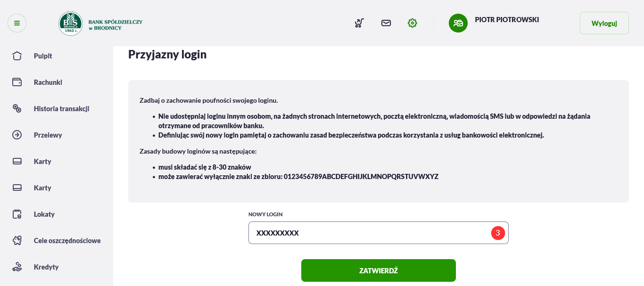Viewport: 644px width, 286px height.
Task: Click the Przelewy arrow icon
Action: (17, 135)
